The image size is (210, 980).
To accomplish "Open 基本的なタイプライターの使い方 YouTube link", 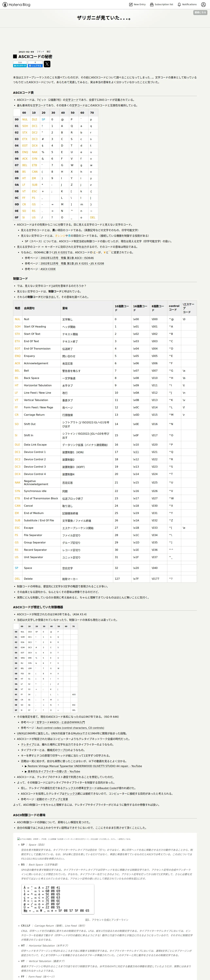I will pos(52,772).
